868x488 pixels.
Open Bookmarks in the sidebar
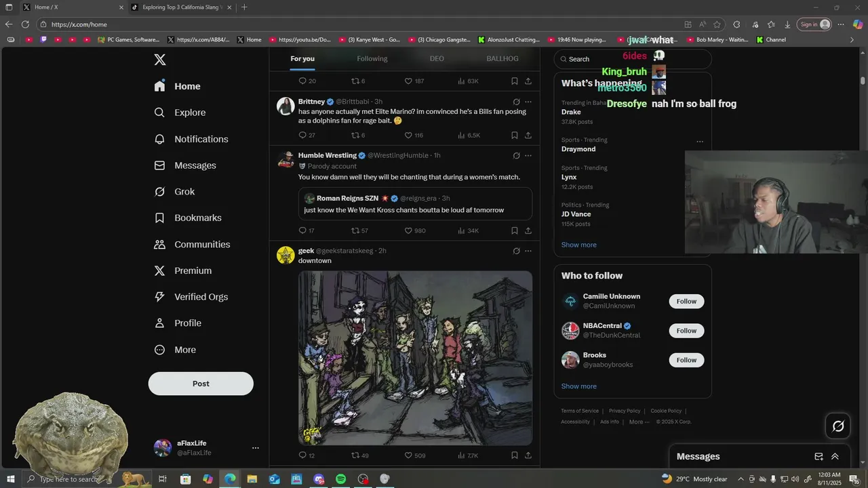pos(188,218)
